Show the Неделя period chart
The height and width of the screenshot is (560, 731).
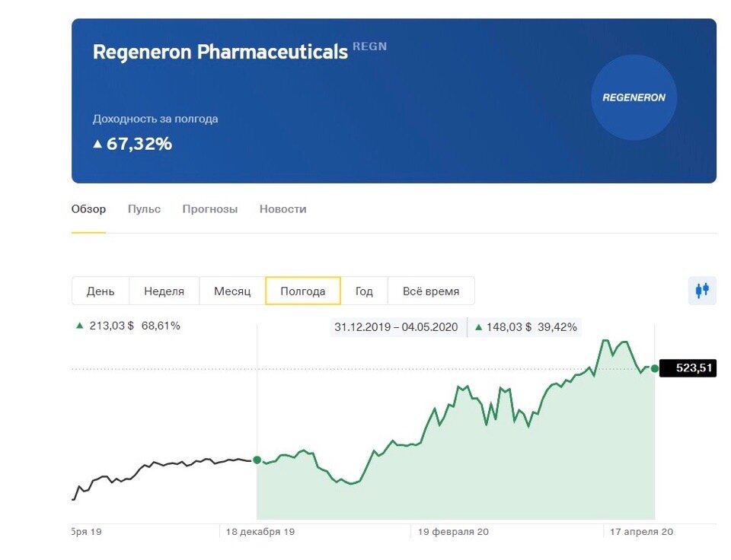[164, 291]
